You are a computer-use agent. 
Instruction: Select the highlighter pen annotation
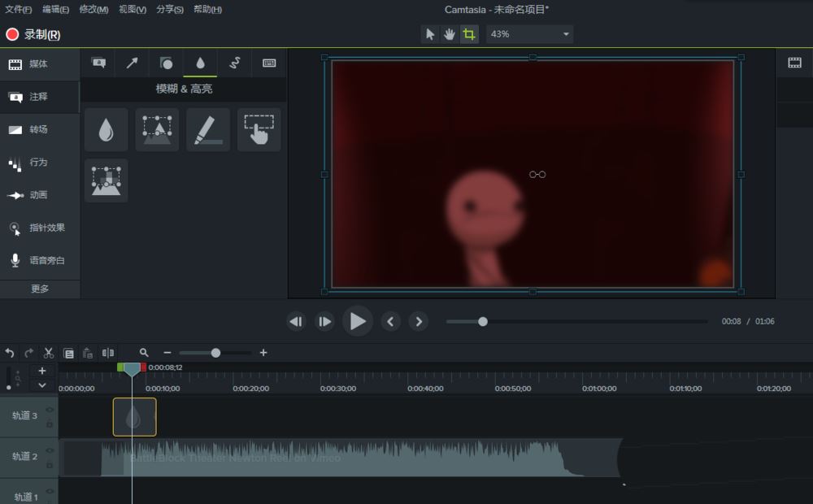[208, 129]
